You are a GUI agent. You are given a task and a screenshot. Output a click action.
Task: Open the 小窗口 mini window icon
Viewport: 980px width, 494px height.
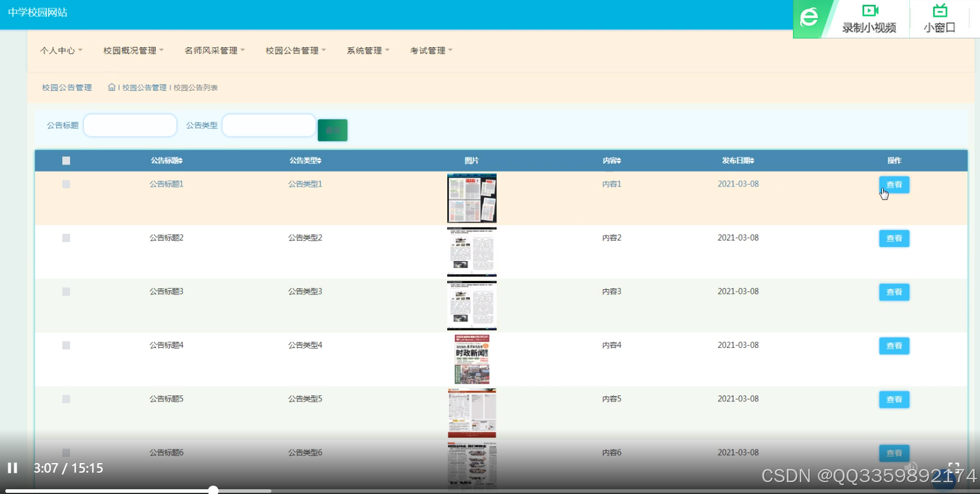[940, 11]
